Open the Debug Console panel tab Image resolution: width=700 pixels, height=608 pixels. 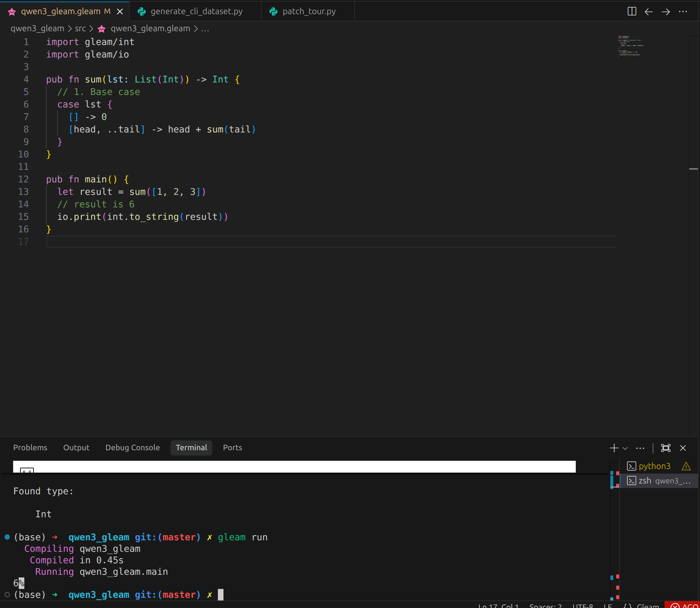point(132,448)
